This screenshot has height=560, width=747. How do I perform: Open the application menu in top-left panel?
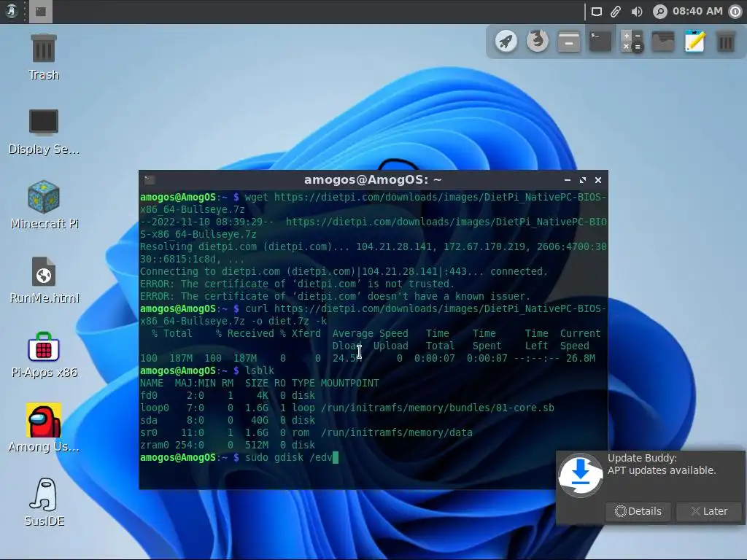click(12, 11)
